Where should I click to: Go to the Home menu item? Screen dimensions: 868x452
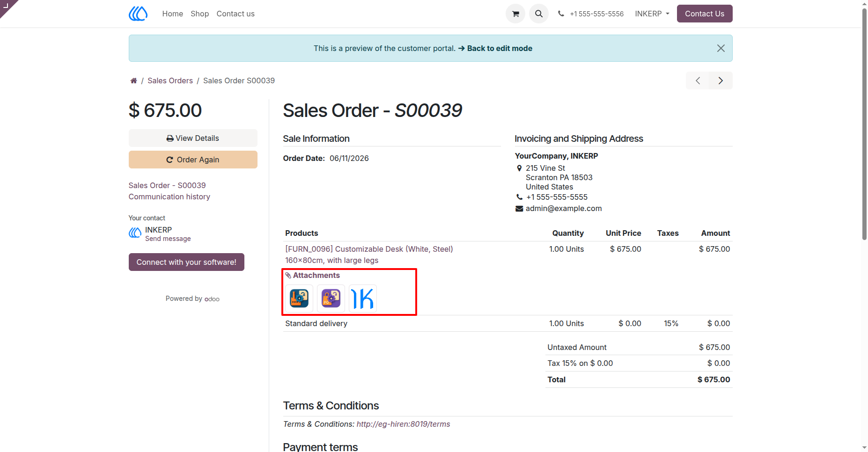pyautogui.click(x=173, y=14)
